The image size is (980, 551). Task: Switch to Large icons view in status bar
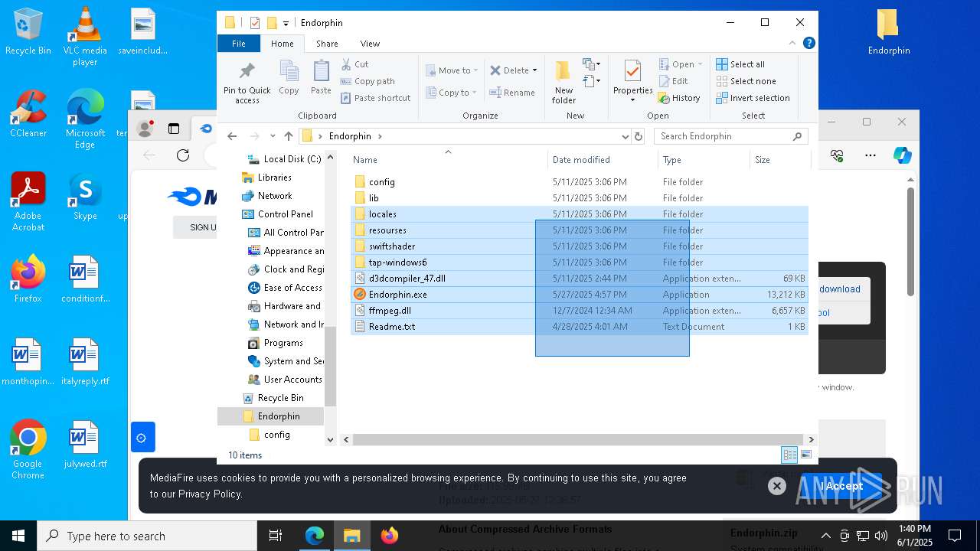click(x=806, y=455)
